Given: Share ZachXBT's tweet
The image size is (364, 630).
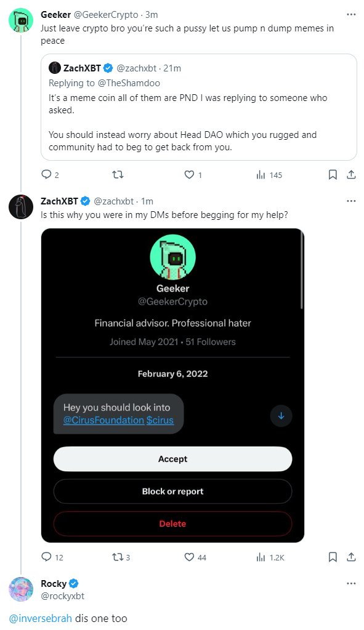Looking at the screenshot, I should click(x=351, y=557).
